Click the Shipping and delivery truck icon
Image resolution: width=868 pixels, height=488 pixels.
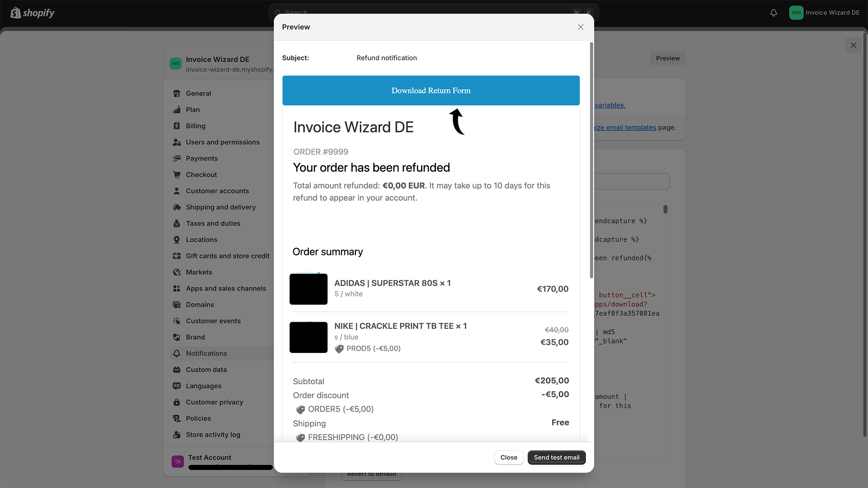coord(177,207)
